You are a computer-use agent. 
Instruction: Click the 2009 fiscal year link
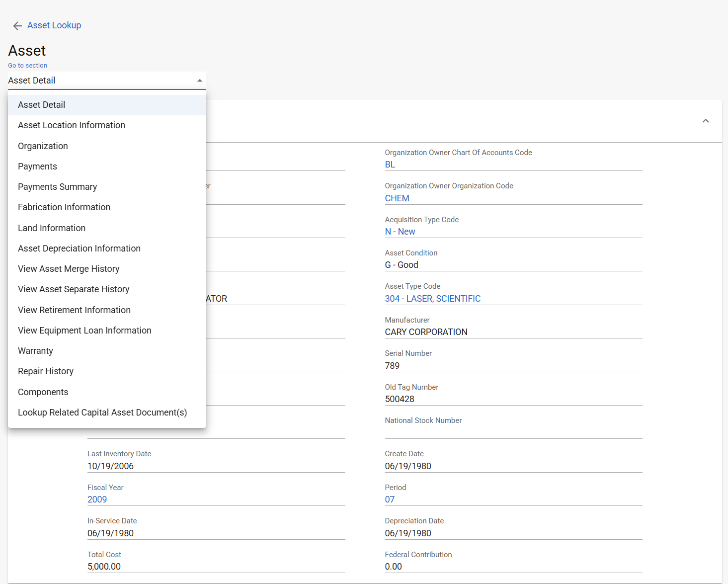97,500
